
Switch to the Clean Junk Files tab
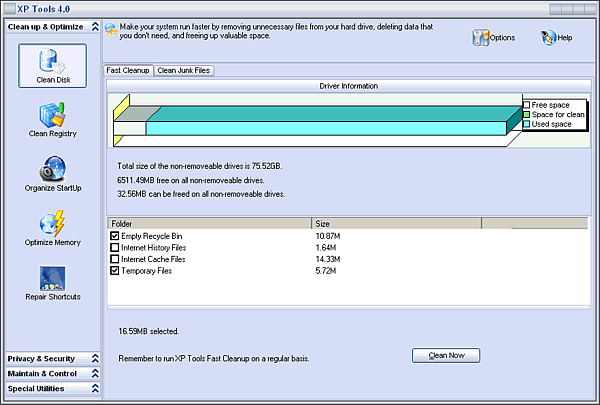point(184,70)
